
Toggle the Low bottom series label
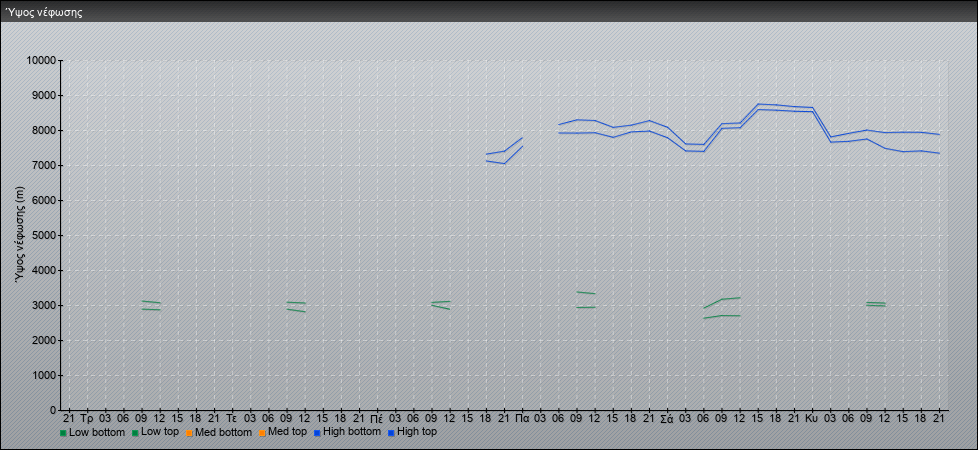[x=97, y=432]
